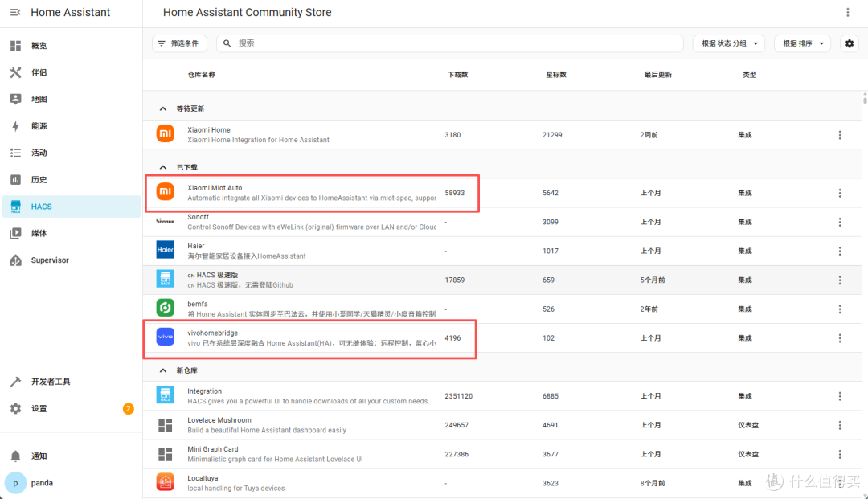868x499 pixels.
Task: Open 开发者工具 hammer icon
Action: pos(15,382)
